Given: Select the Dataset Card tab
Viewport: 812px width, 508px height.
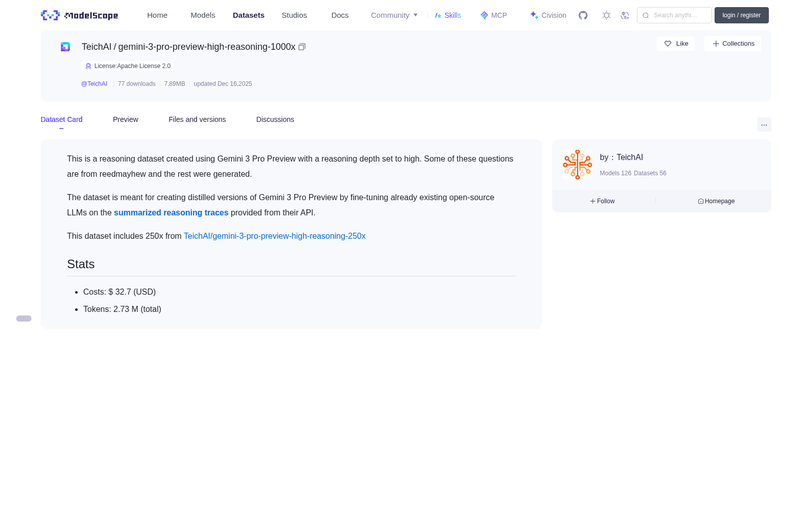Looking at the screenshot, I should [x=61, y=119].
